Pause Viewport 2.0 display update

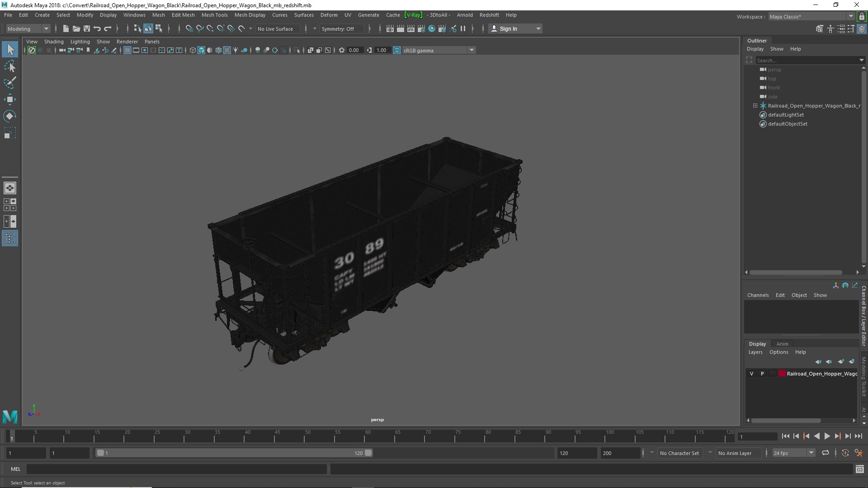tap(463, 28)
